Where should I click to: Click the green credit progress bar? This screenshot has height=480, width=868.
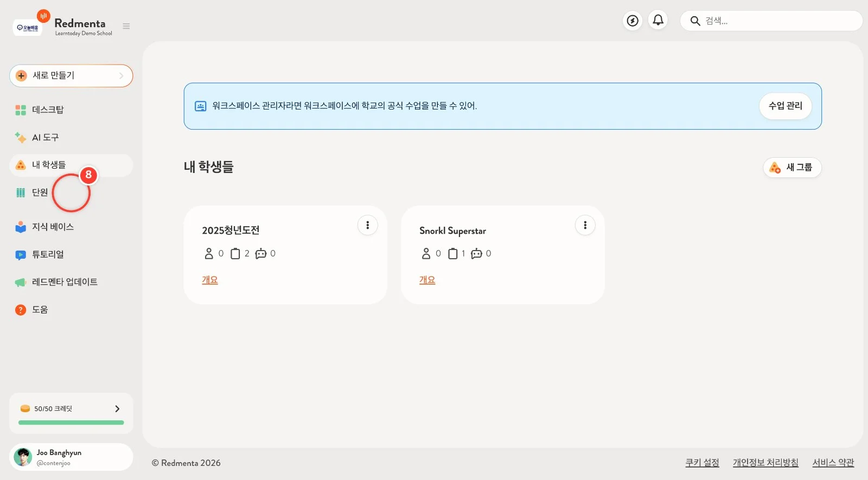coord(71,423)
